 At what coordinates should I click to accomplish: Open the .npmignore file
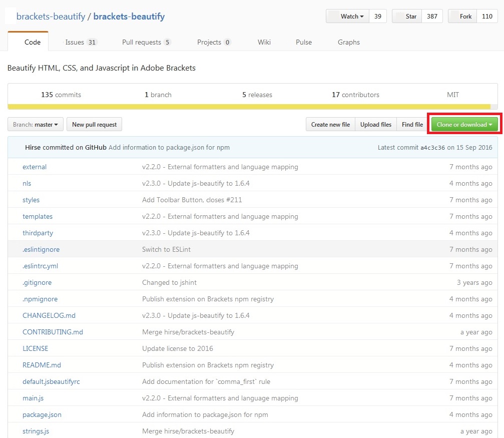[40, 299]
